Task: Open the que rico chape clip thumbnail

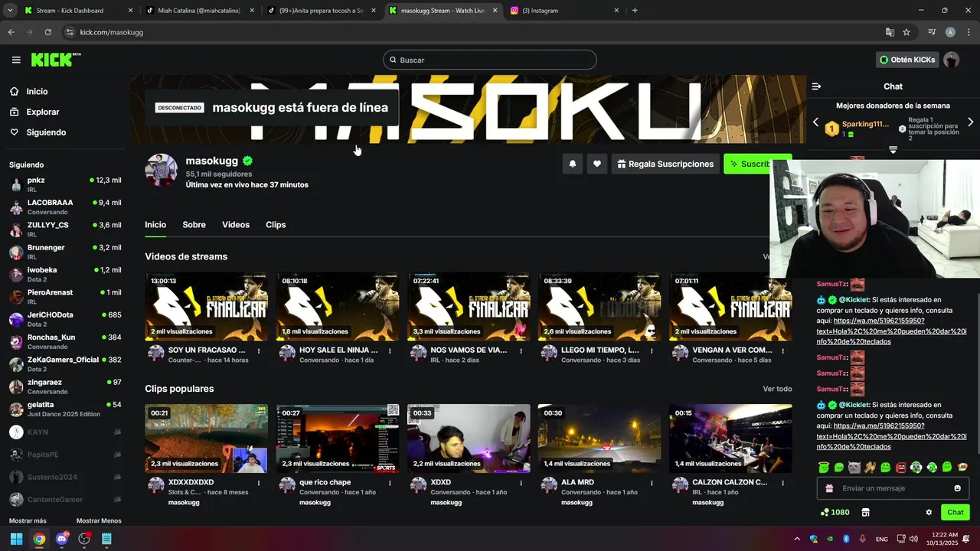Action: [338, 439]
